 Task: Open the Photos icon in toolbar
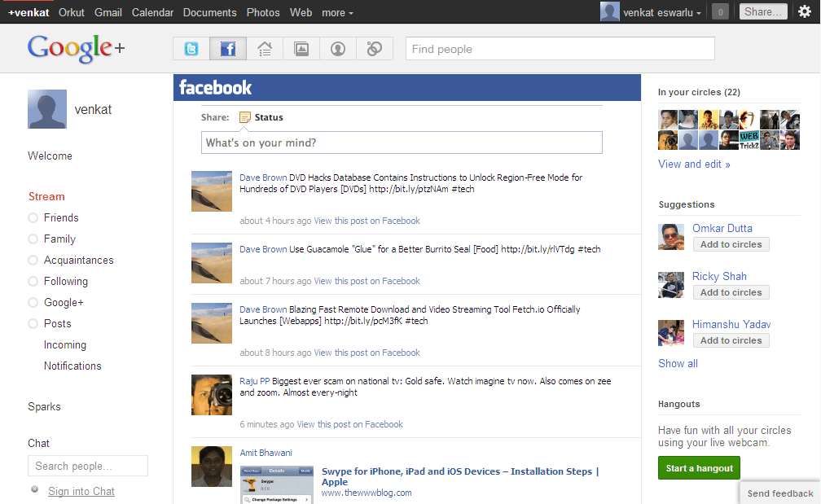(x=301, y=49)
